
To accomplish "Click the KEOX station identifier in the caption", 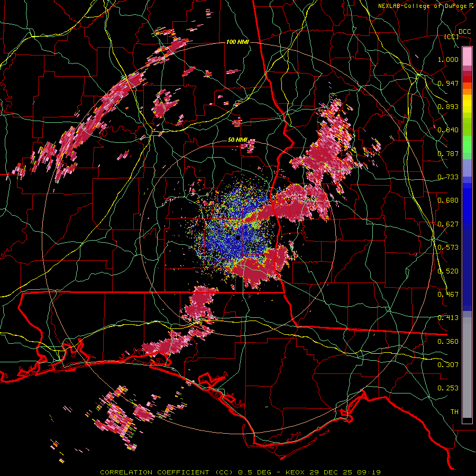I will click(x=295, y=472).
